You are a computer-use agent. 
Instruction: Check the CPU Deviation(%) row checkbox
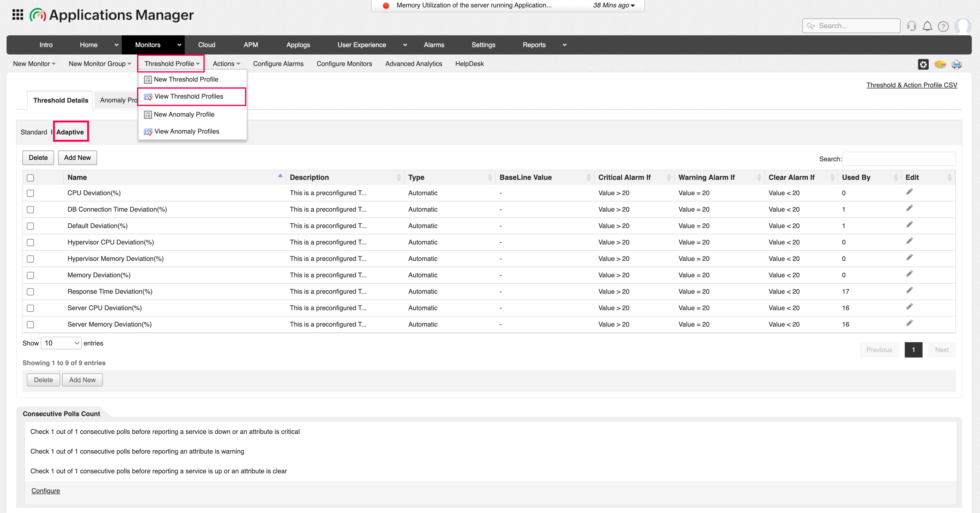click(x=30, y=193)
